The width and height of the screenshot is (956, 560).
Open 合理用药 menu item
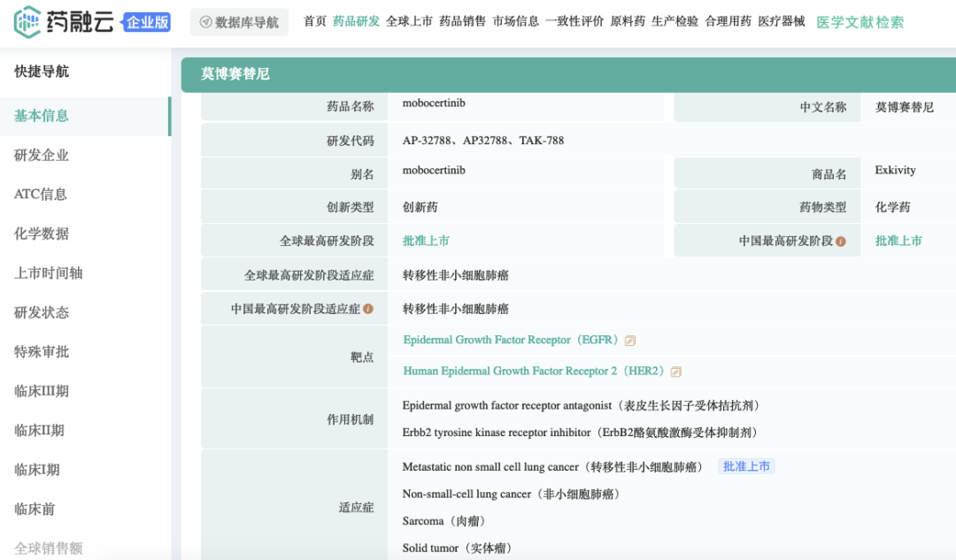[x=728, y=21]
